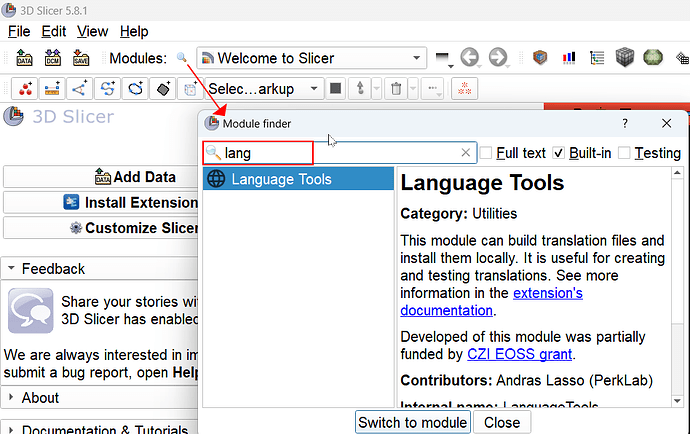Click the red point list markup icon
690x434 pixels.
click(23, 89)
